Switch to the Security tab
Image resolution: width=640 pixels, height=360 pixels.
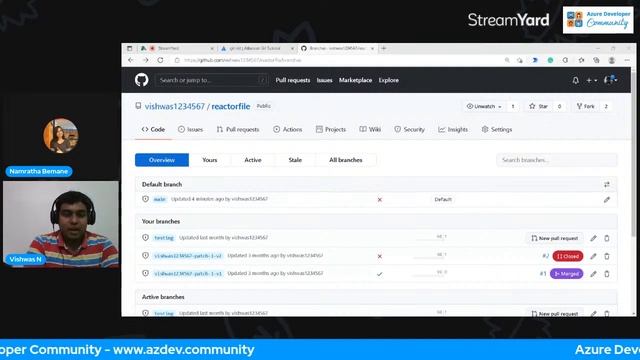tap(409, 129)
